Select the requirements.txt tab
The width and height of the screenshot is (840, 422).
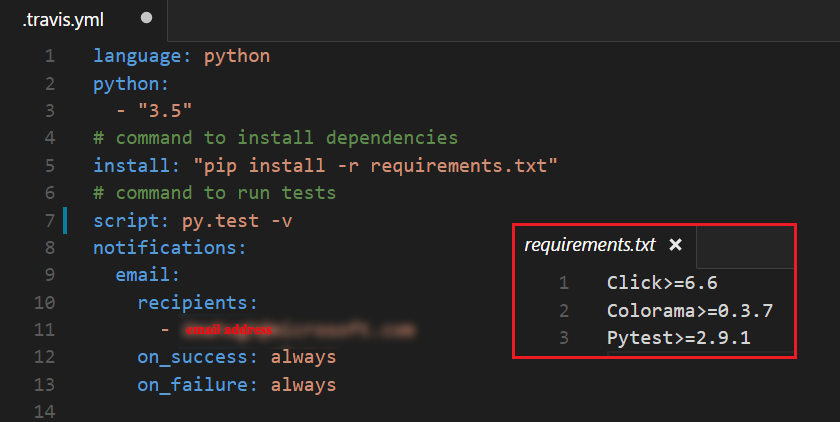590,245
